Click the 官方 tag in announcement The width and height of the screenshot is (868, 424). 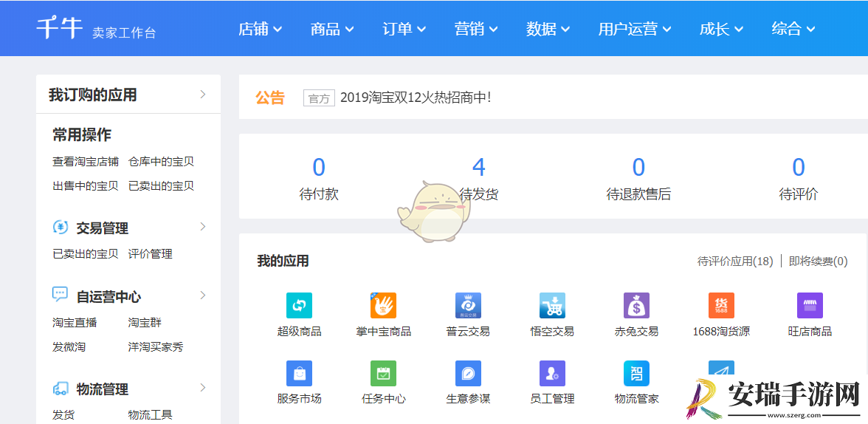pyautogui.click(x=319, y=98)
